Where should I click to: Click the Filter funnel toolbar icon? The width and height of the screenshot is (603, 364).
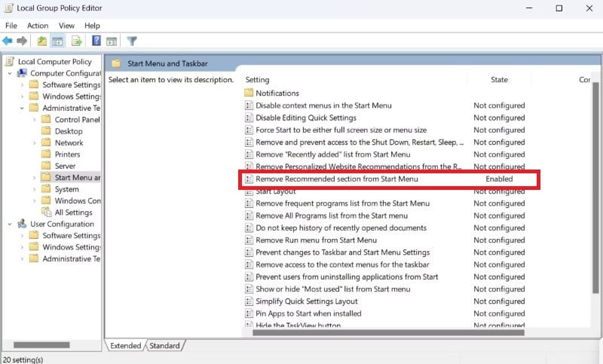132,41
